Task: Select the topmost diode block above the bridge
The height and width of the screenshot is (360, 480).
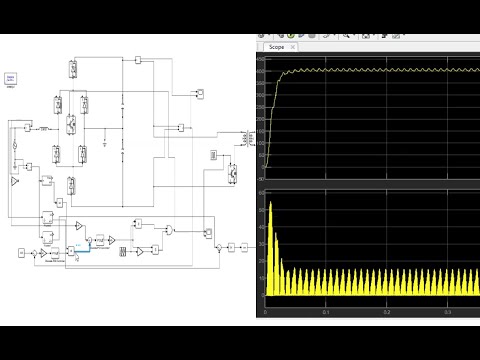Action: 73,69
